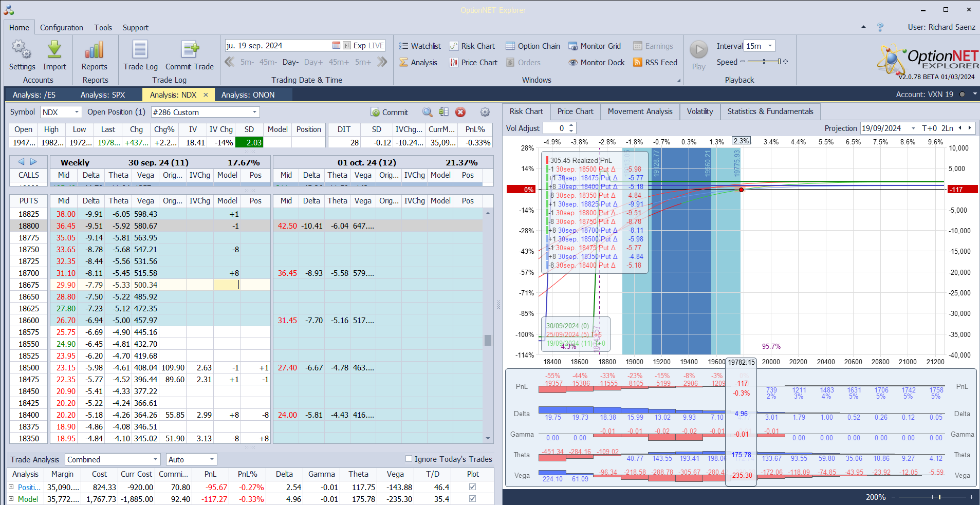Viewport: 980px width, 505px height.
Task: Click the layout icon next to search
Action: point(443,112)
